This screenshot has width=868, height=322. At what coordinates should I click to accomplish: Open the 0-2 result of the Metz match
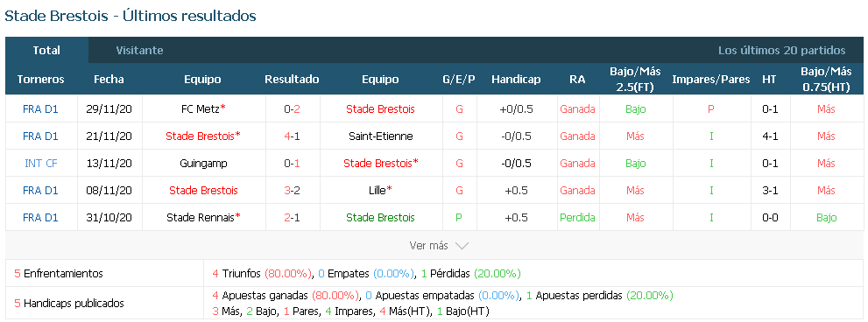click(x=292, y=109)
